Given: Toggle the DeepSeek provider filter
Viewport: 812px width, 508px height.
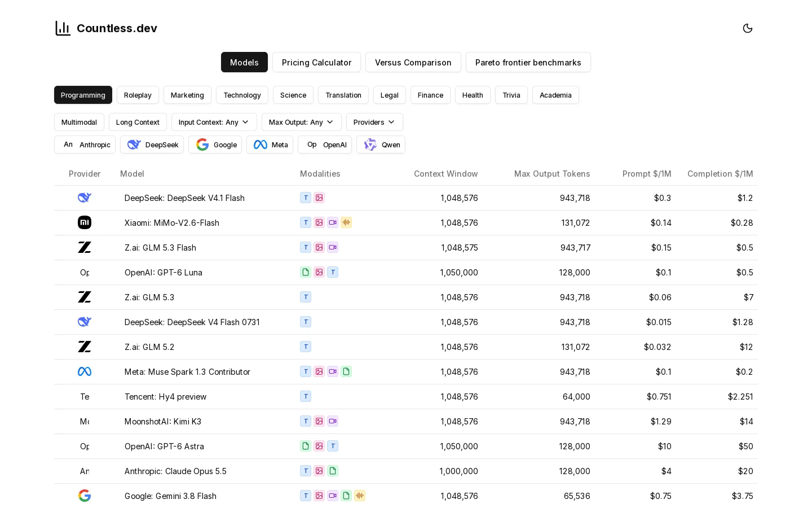Looking at the screenshot, I should tap(152, 144).
